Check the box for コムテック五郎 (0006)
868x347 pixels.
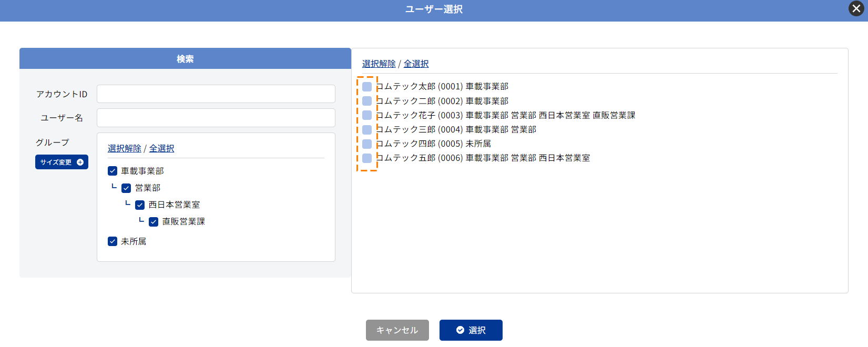point(367,158)
